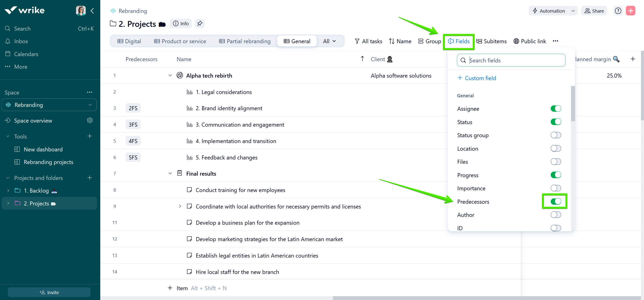Viewport: 644px width, 300px height.
Task: Open Space overview settings gear
Action: [x=90, y=120]
